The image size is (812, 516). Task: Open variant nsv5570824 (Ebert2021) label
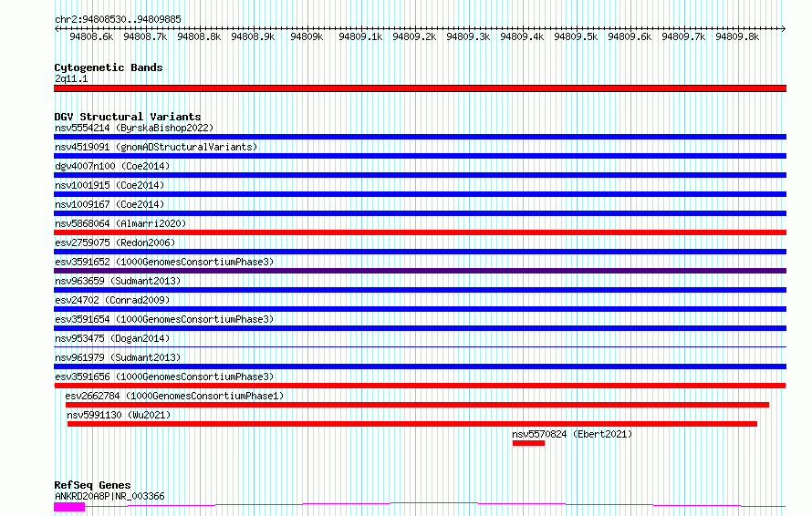click(x=572, y=434)
